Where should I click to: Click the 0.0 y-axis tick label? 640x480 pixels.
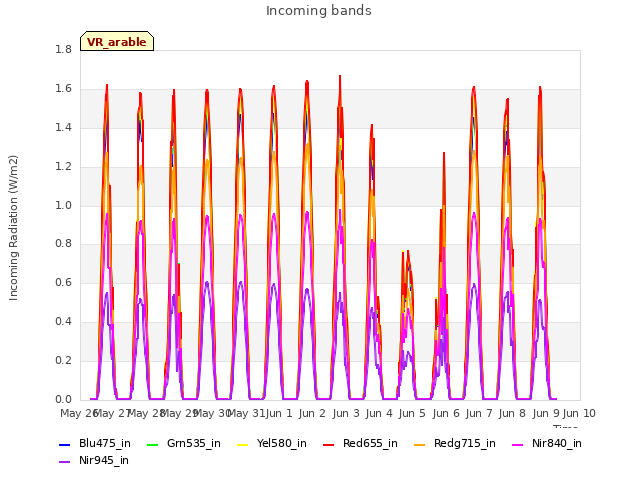63,400
